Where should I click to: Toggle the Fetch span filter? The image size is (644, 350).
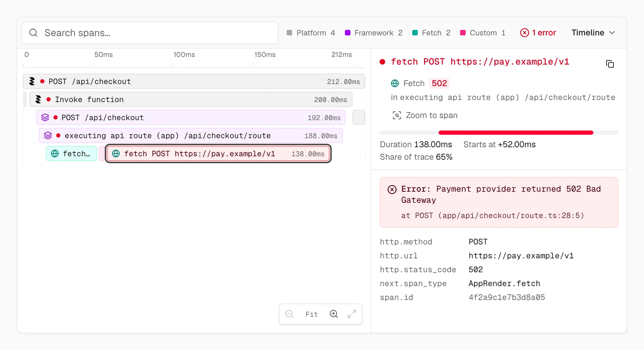pos(431,33)
